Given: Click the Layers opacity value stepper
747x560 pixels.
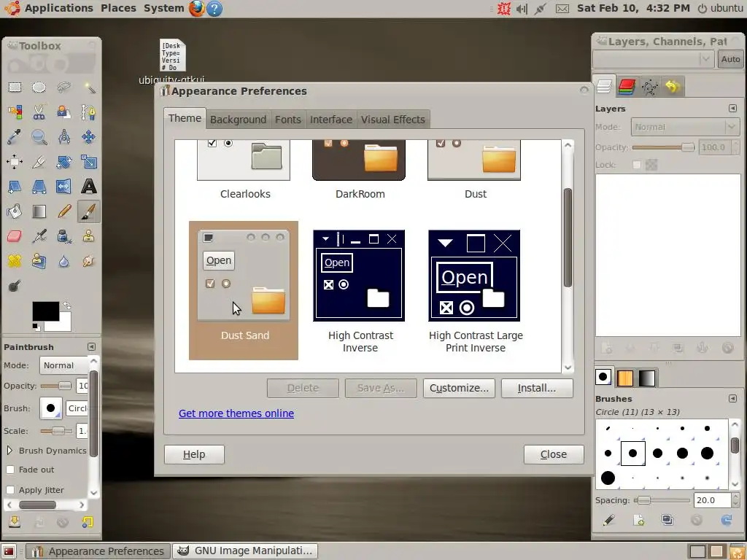Looking at the screenshot, I should coord(735,147).
